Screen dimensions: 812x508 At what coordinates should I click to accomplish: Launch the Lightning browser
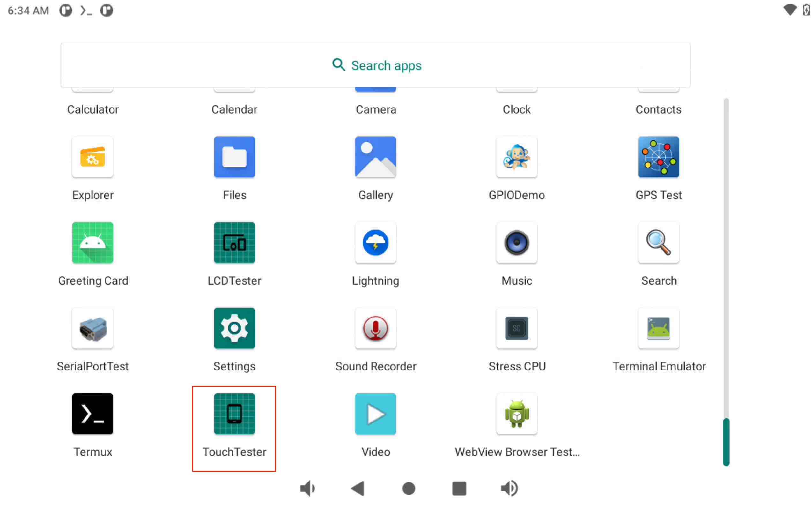(375, 243)
